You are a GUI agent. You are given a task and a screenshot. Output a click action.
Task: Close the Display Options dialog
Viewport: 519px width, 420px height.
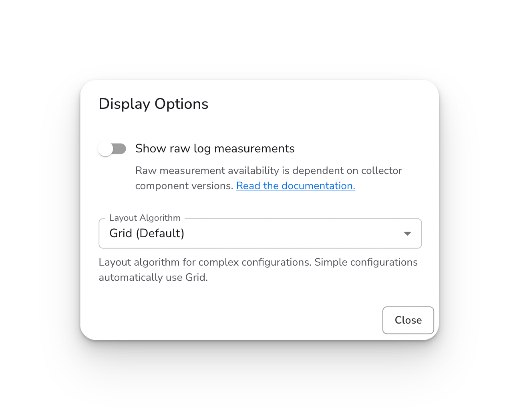[408, 320]
